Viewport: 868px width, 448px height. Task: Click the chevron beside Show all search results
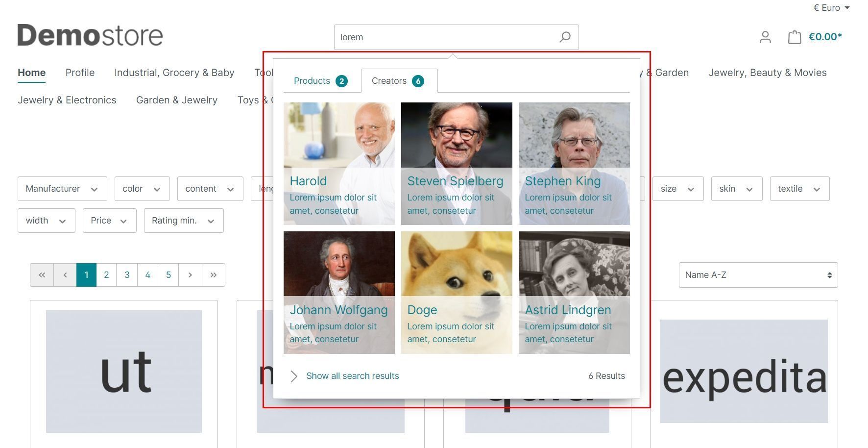click(294, 376)
